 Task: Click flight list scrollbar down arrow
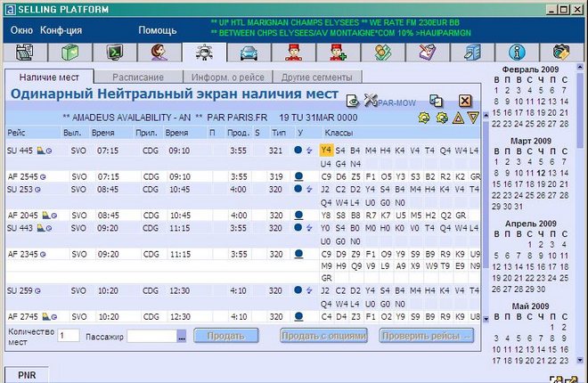(486, 319)
